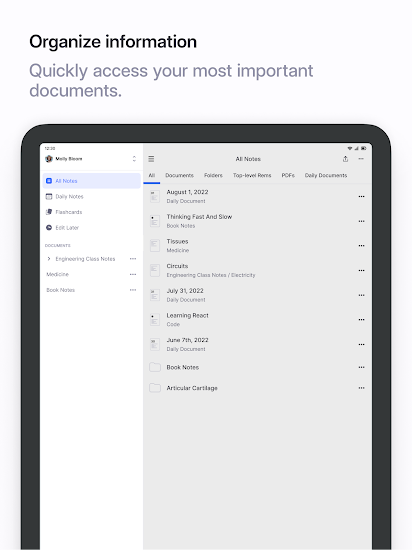
Task: Open the Book Notes folder icon in list
Action: [x=155, y=367]
